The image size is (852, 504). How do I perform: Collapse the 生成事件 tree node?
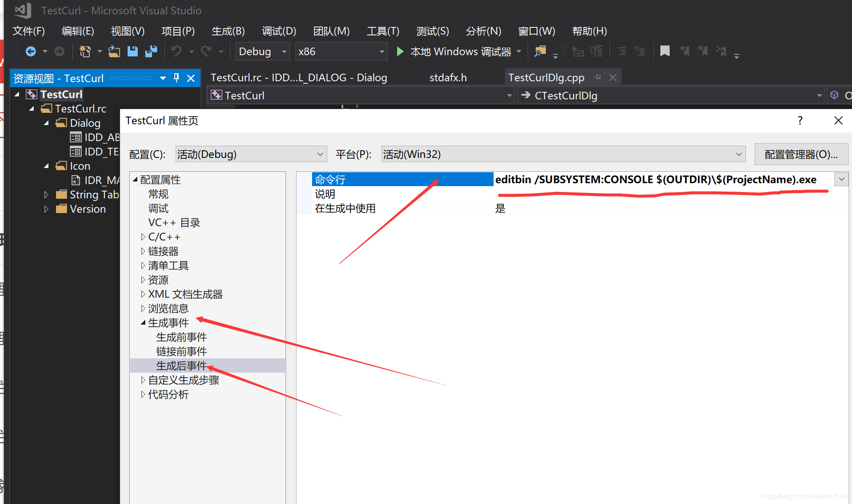[143, 323]
